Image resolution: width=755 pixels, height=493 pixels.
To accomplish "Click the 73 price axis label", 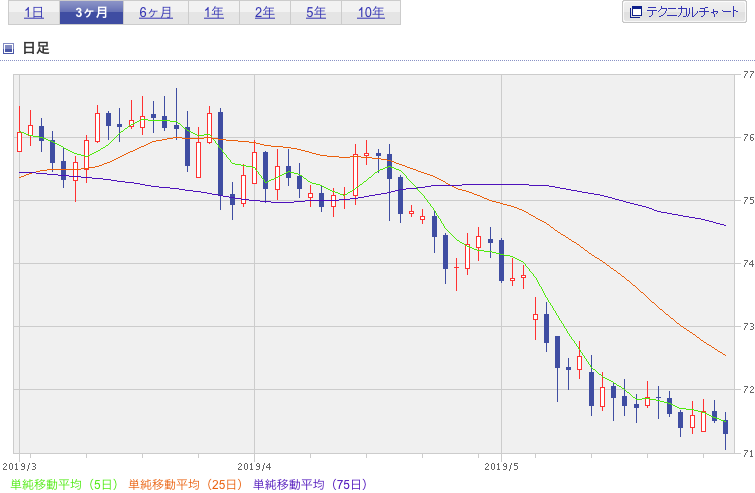I will [x=748, y=327].
